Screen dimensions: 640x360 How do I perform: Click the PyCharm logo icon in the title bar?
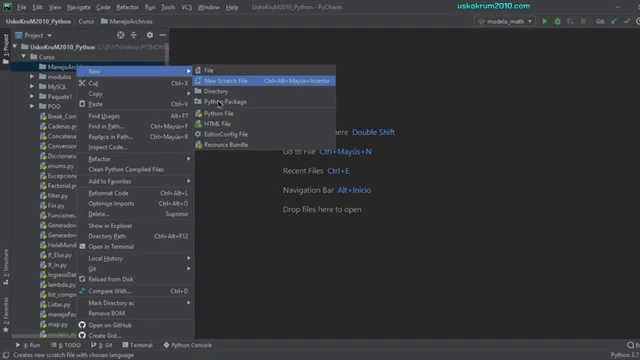point(7,7)
